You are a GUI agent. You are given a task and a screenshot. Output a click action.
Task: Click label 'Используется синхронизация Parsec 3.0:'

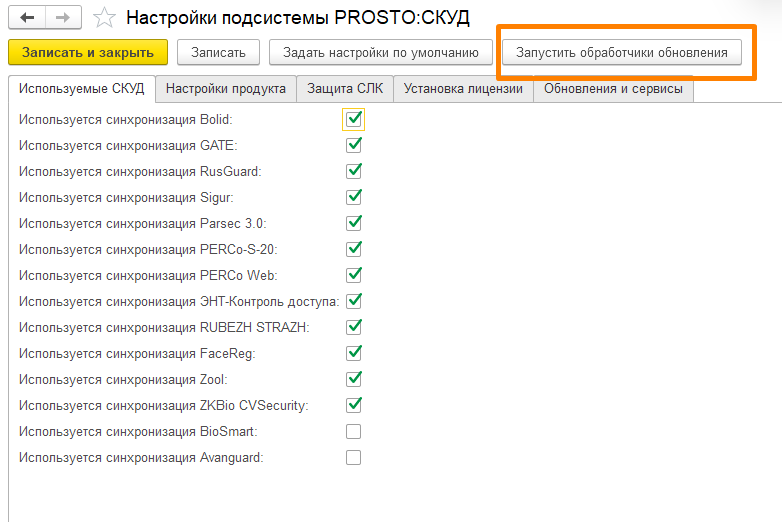pyautogui.click(x=143, y=223)
